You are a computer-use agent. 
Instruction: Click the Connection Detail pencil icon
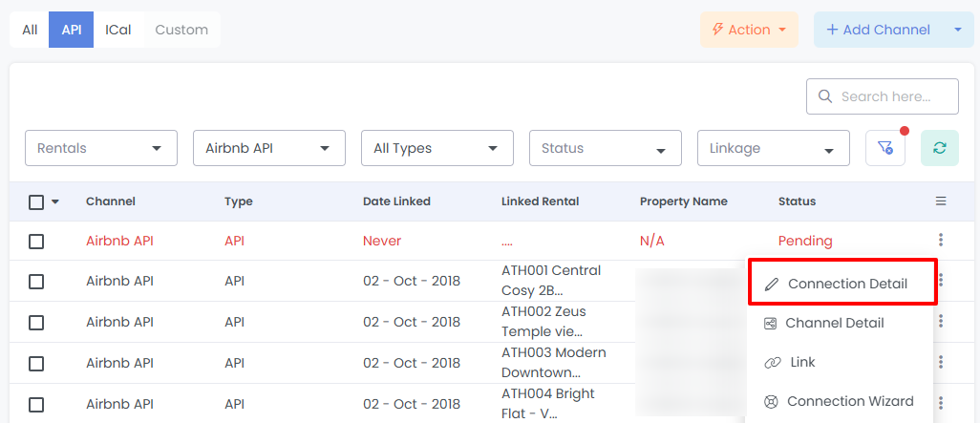pos(772,284)
